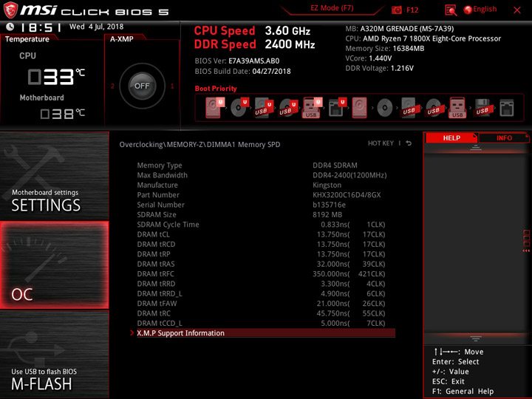Click the date Wed 4 Jul, 2018
Image resolution: width=532 pixels, height=399 pixels.
click(96, 27)
